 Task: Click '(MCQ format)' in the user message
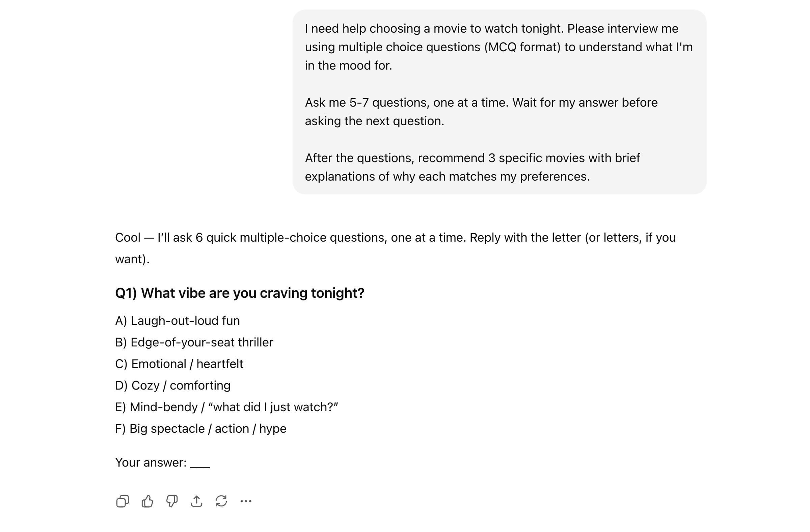(x=522, y=47)
